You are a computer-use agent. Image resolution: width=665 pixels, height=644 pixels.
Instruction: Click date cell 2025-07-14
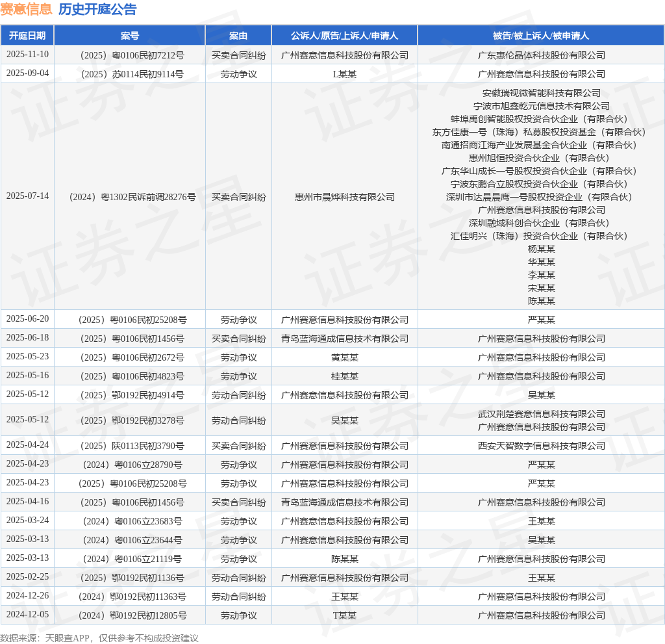coord(27,196)
